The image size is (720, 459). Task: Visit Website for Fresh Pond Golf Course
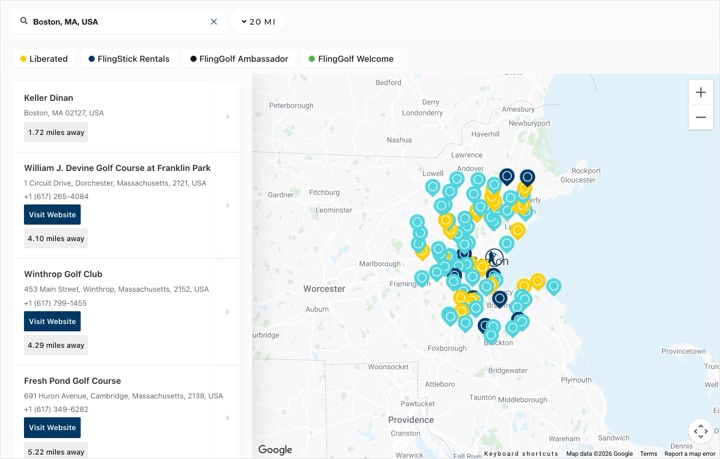click(x=52, y=427)
